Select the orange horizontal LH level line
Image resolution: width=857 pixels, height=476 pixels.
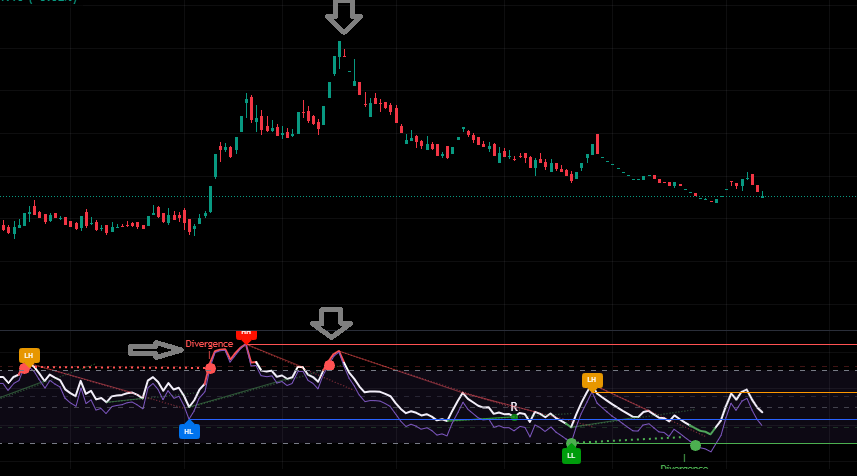coord(724,392)
